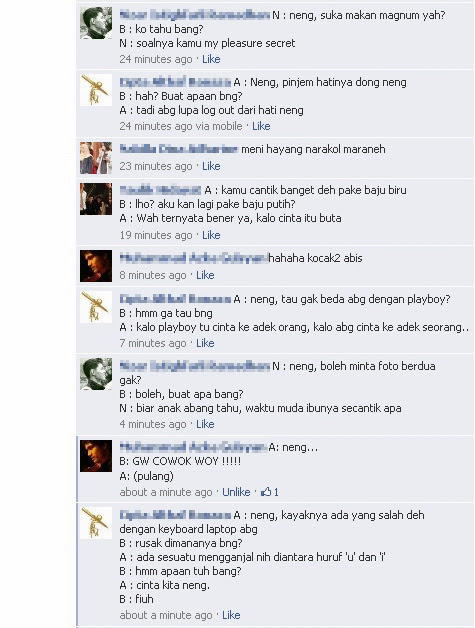Open avatar beside 'pinjem hatinya' comment
The width and height of the screenshot is (475, 628).
(96, 90)
